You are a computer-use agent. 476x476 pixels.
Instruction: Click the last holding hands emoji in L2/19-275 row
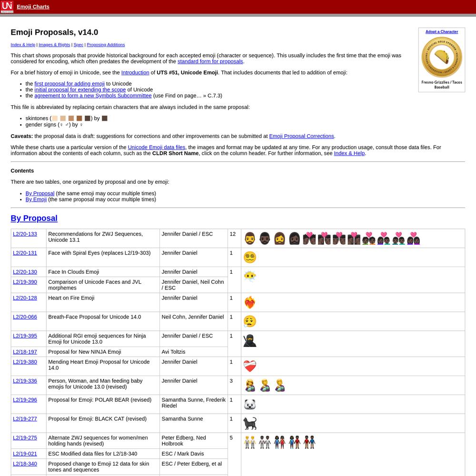click(x=310, y=442)
